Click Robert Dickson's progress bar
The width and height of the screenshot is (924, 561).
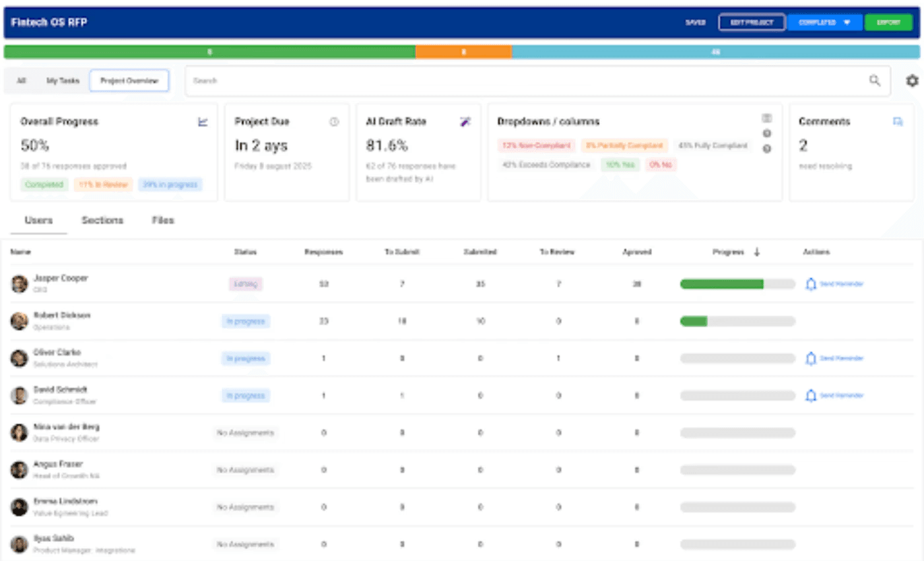(x=737, y=321)
